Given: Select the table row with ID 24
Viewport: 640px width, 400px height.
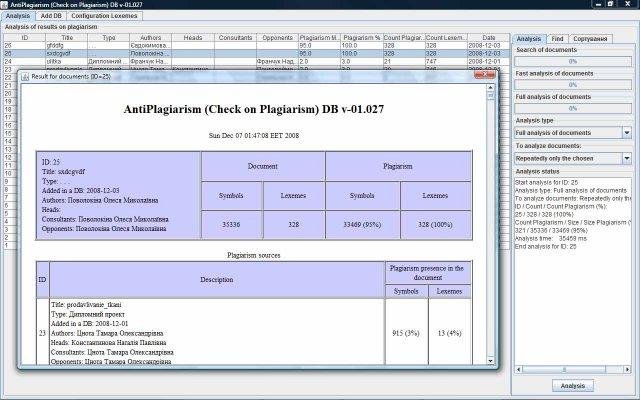Looking at the screenshot, I should [256, 61].
